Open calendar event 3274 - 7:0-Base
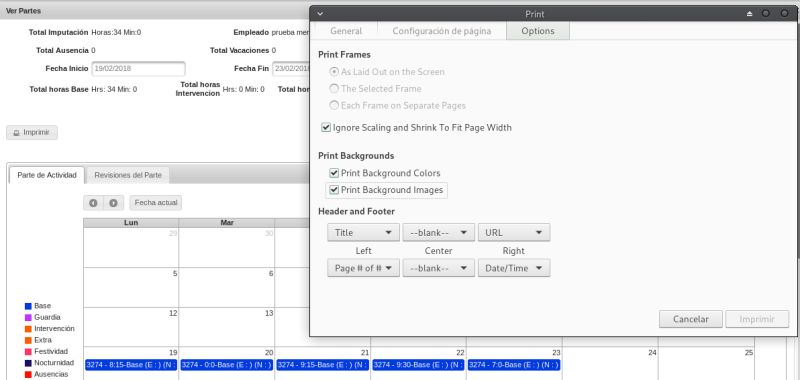This screenshot has width=800, height=380. tap(514, 365)
